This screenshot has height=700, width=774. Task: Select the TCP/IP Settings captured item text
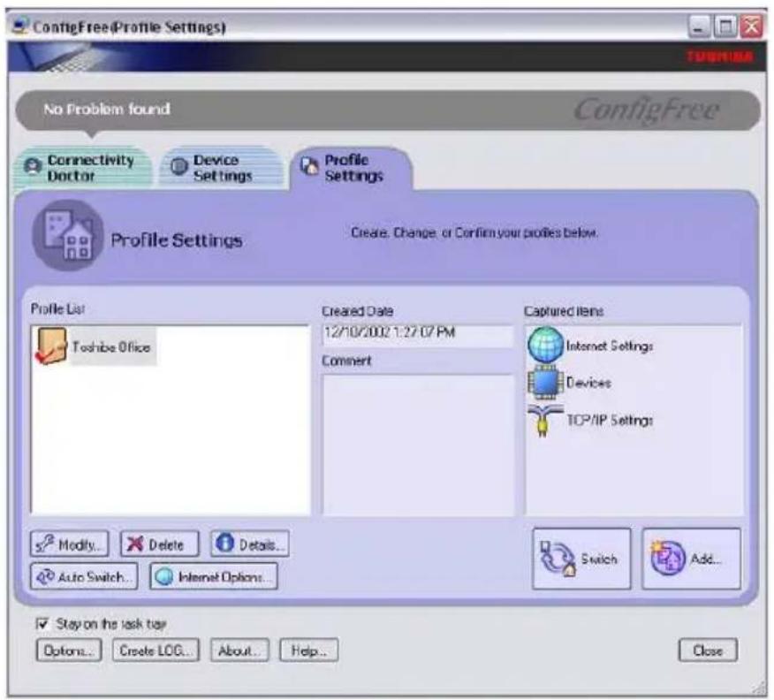click(x=610, y=420)
